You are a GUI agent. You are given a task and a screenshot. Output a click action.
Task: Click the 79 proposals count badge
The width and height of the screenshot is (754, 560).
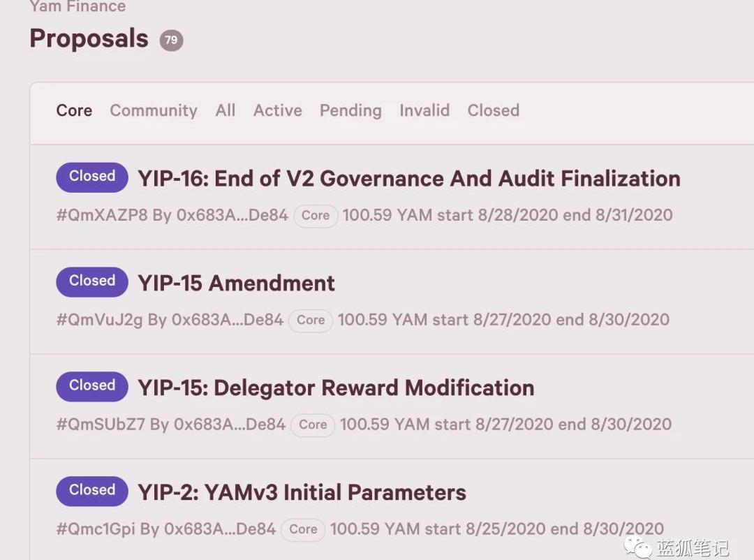point(171,40)
